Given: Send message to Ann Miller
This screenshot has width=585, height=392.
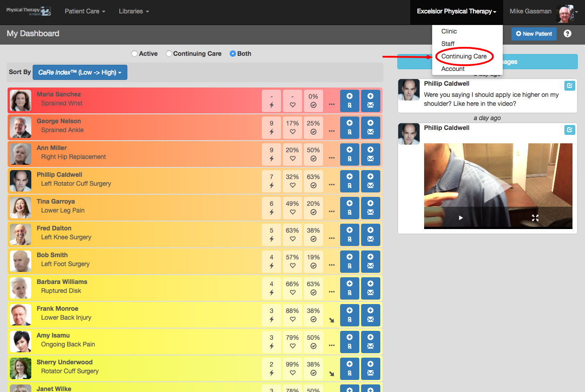Looking at the screenshot, I should [370, 154].
